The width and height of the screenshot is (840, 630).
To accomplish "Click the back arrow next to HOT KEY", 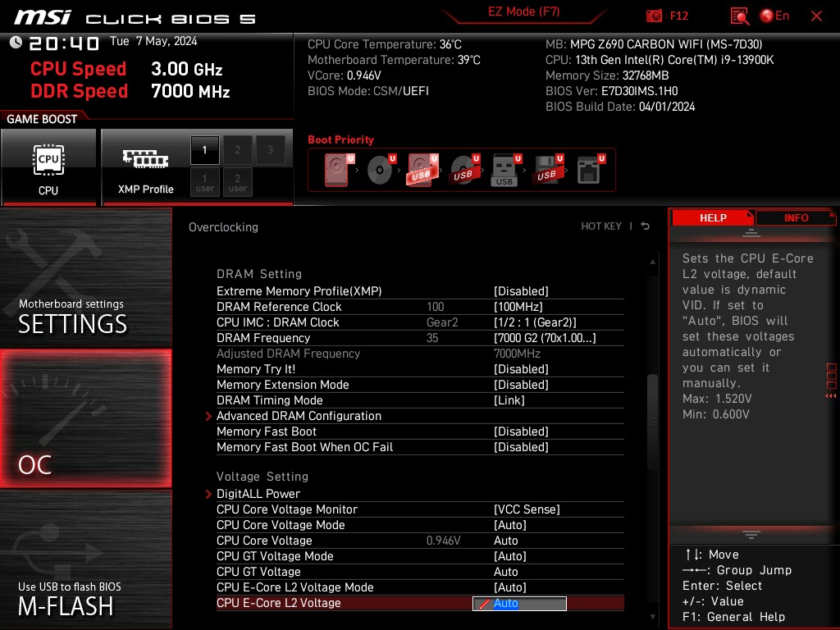I will tap(646, 226).
